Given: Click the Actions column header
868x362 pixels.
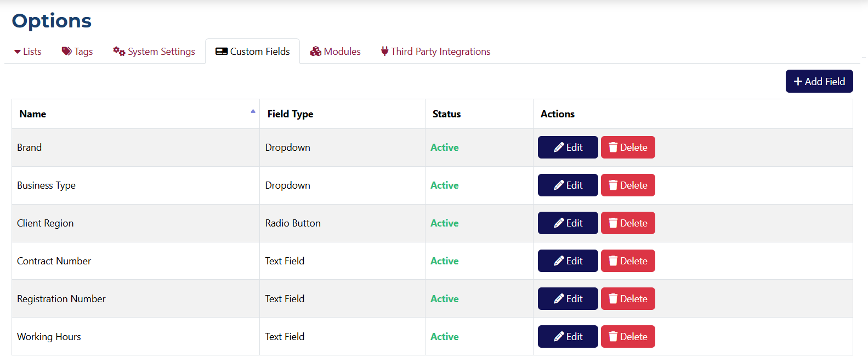Looking at the screenshot, I should click(693, 114).
